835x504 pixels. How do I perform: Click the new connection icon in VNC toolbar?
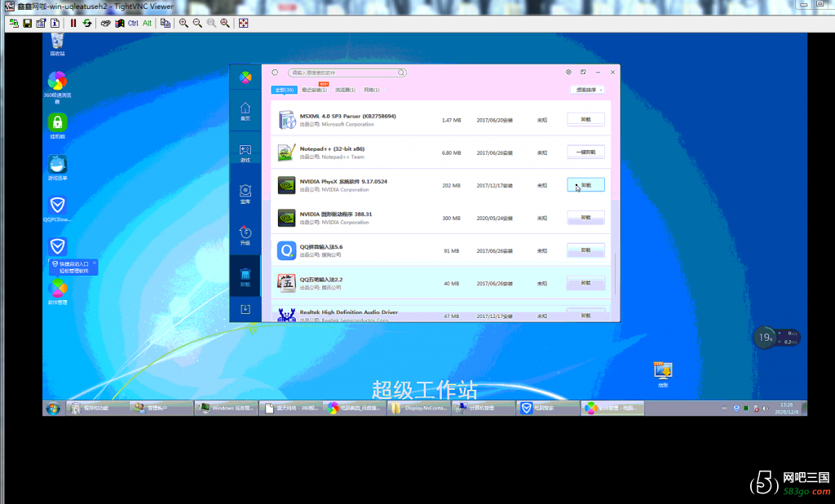coord(13,23)
